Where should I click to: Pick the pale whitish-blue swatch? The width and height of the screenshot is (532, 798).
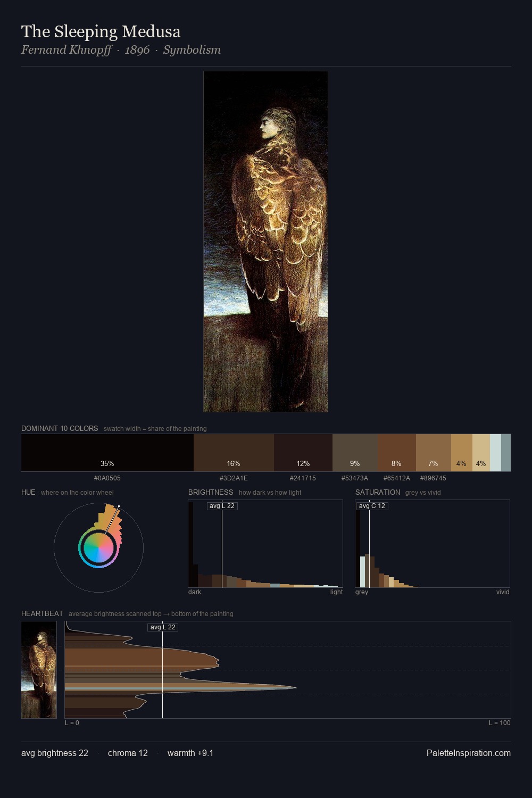(x=495, y=453)
